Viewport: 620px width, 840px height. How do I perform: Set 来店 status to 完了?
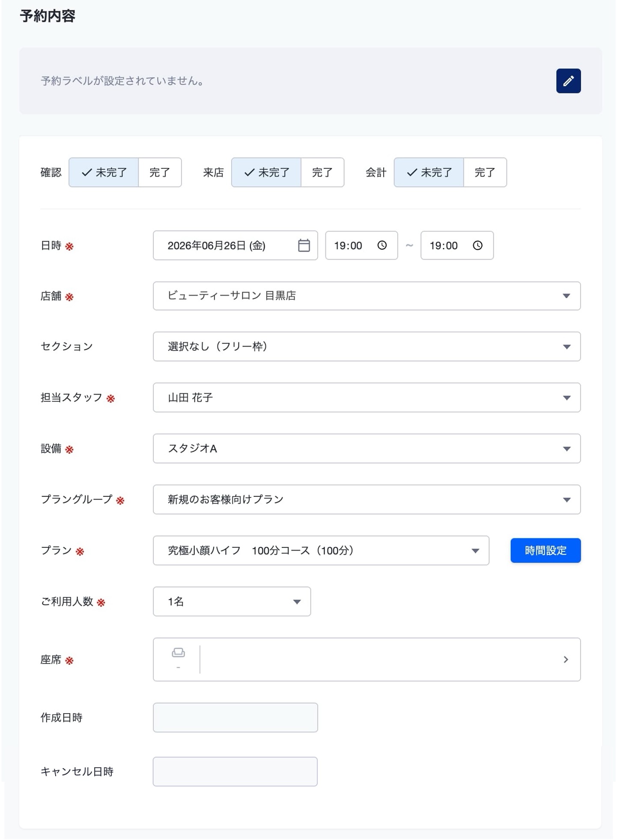click(322, 172)
